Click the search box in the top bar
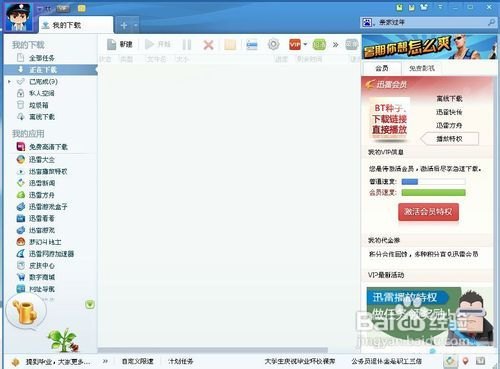500x369 pixels. coord(430,22)
